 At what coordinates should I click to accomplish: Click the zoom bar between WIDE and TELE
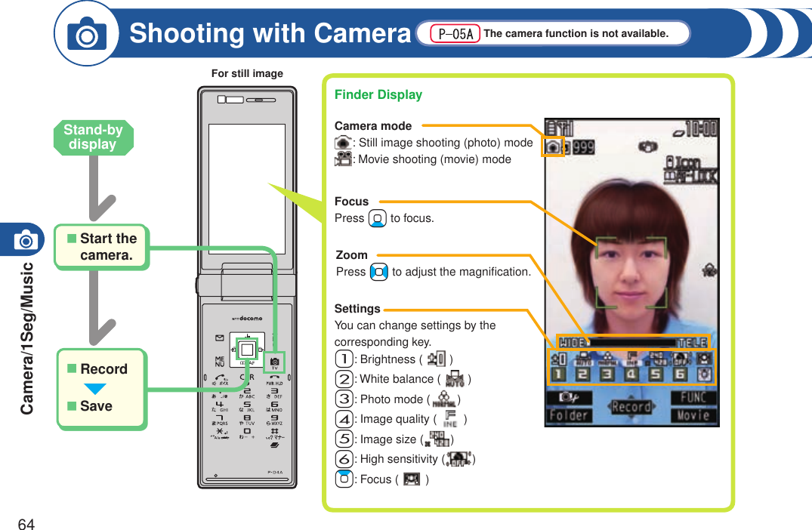click(x=632, y=342)
